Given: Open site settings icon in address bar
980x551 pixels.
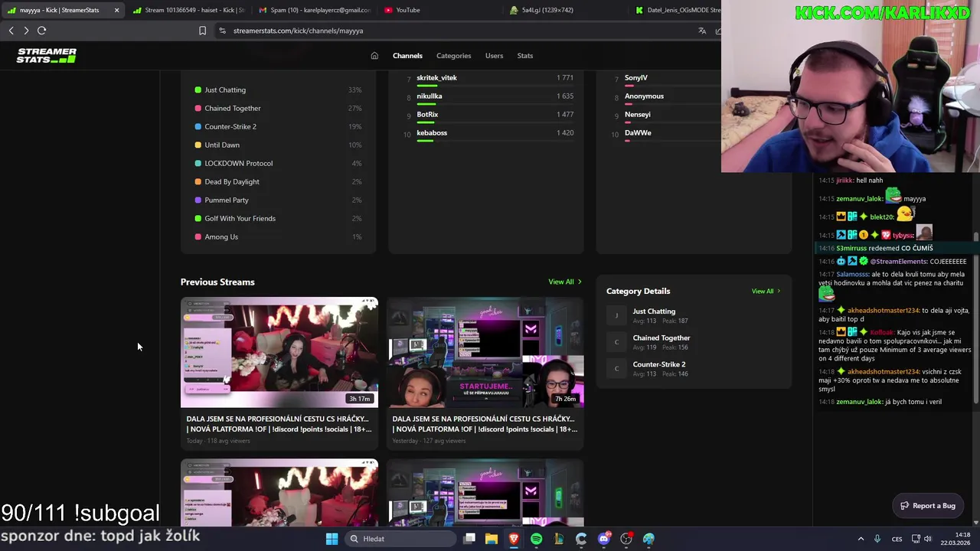Looking at the screenshot, I should 222,31.
